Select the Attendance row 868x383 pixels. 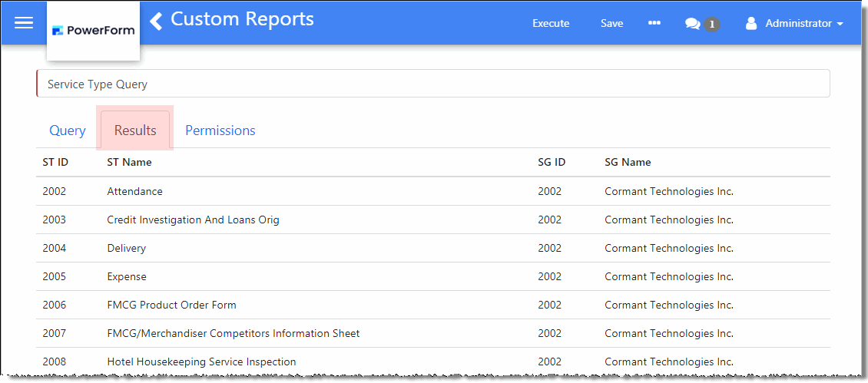pos(134,191)
